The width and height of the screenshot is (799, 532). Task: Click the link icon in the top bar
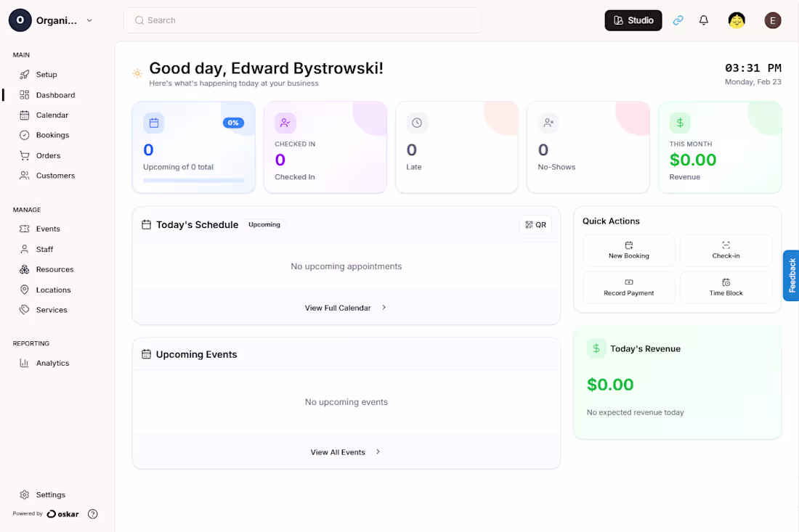(678, 20)
